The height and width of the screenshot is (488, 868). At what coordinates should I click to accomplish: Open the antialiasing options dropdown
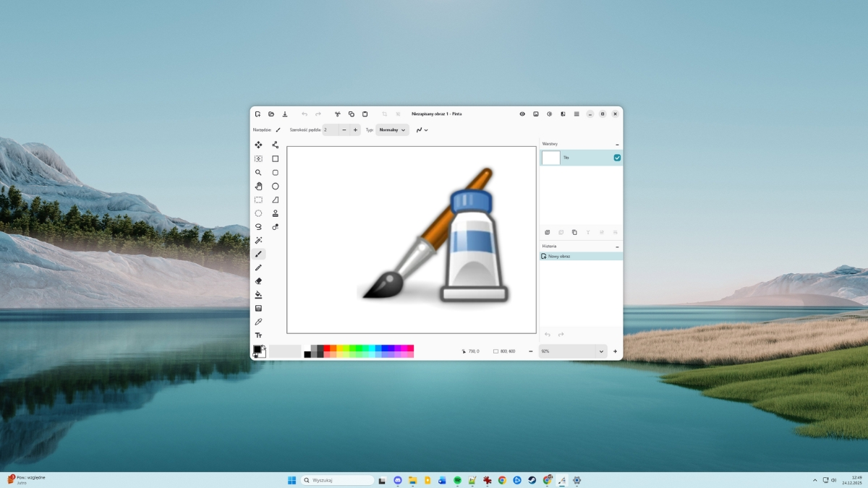point(422,130)
